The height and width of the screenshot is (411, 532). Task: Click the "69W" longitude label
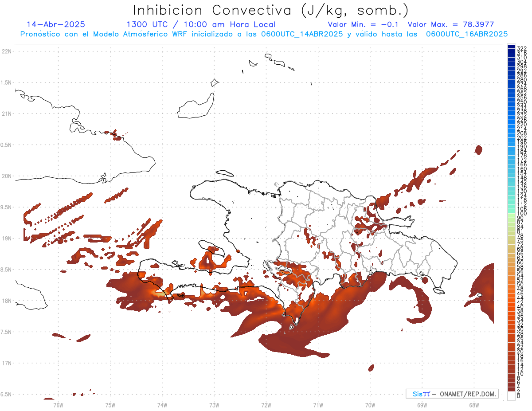tap(422, 405)
